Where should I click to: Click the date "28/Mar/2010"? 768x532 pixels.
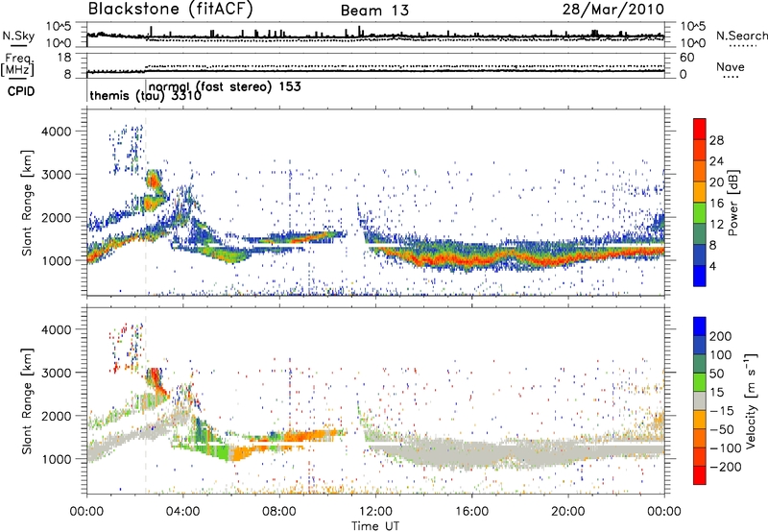612,9
